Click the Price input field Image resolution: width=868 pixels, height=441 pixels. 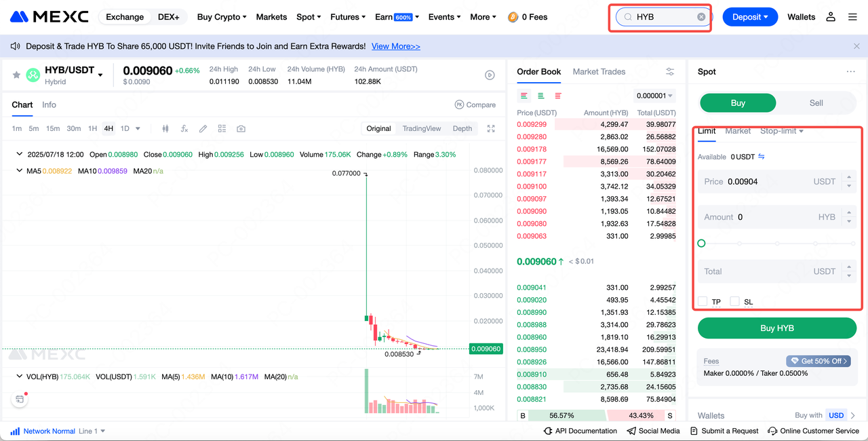click(x=776, y=182)
